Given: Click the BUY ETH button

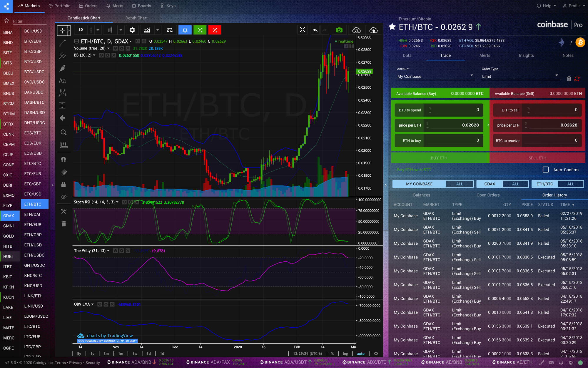Looking at the screenshot, I should (x=439, y=158).
